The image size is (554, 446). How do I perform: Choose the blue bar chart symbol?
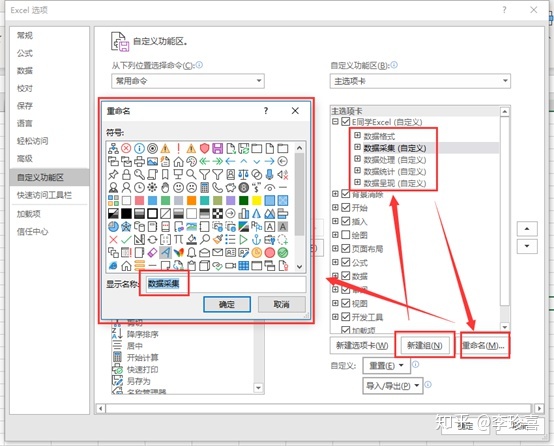coord(244,213)
